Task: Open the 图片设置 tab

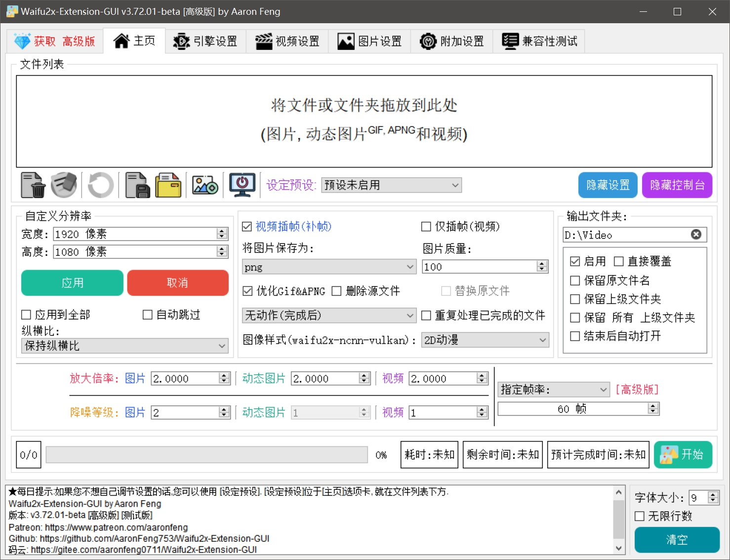Action: [369, 41]
